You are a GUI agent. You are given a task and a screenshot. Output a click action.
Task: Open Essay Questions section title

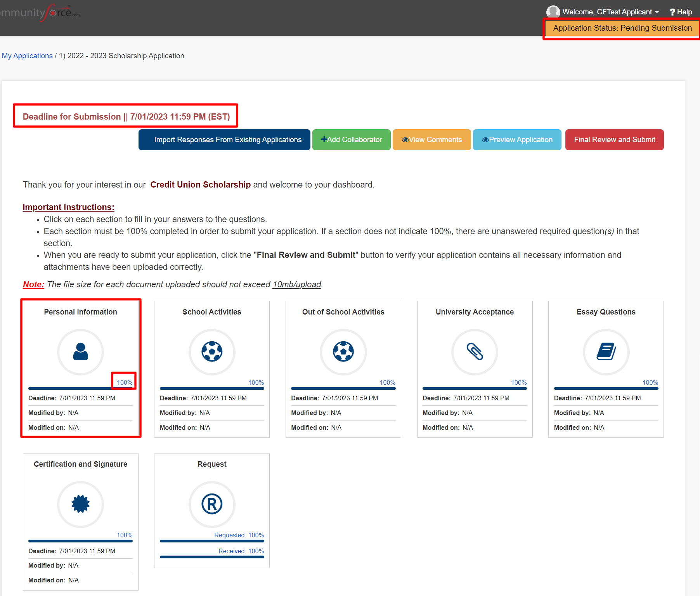click(606, 312)
